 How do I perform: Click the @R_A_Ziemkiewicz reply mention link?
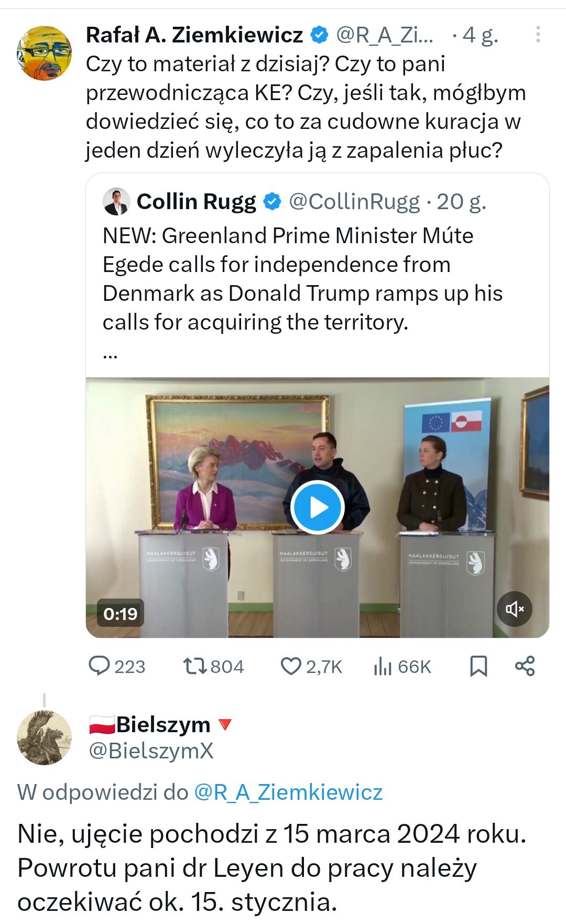coord(288,792)
